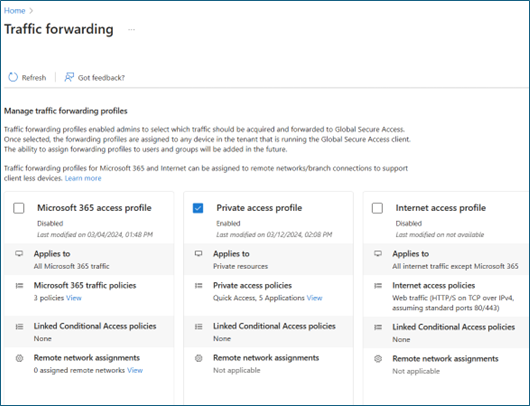The height and width of the screenshot is (406, 530).
Task: Click the Microsoft 365 traffic policies list icon
Action: (x=20, y=286)
